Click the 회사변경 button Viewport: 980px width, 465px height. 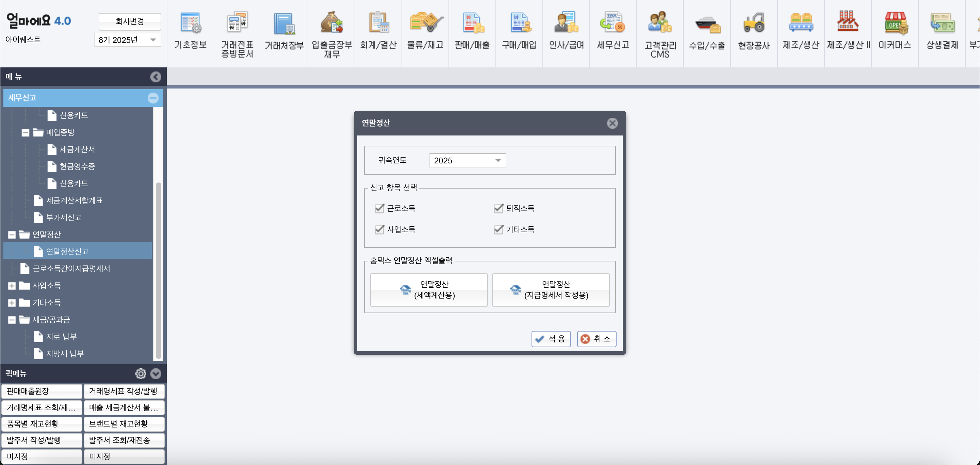129,22
